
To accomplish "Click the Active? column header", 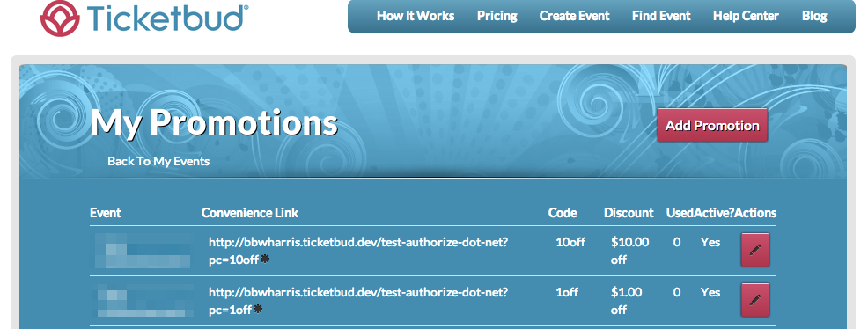I will tap(714, 213).
